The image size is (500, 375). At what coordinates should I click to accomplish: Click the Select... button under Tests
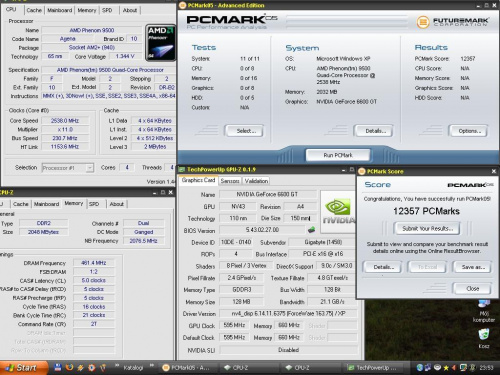point(246,131)
